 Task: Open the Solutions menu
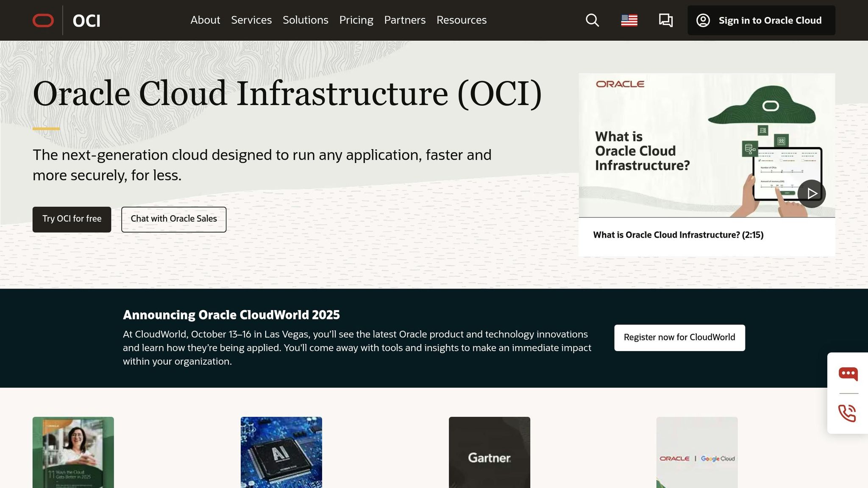306,20
